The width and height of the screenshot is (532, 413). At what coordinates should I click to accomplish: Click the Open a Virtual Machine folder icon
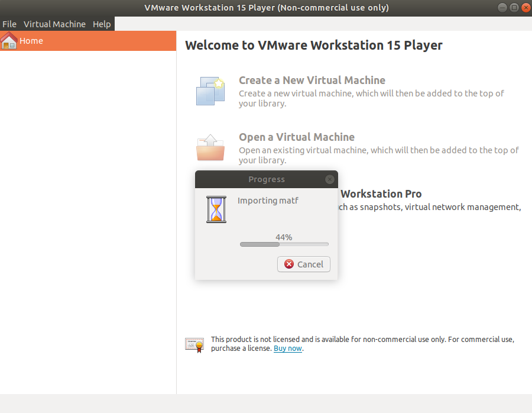pos(210,148)
